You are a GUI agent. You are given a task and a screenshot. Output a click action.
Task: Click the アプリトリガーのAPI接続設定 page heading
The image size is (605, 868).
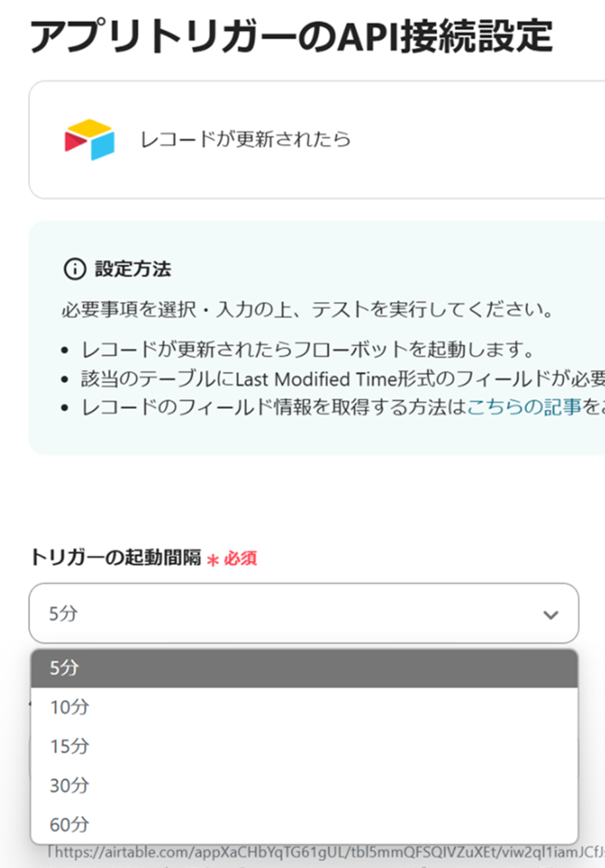pyautogui.click(x=291, y=36)
